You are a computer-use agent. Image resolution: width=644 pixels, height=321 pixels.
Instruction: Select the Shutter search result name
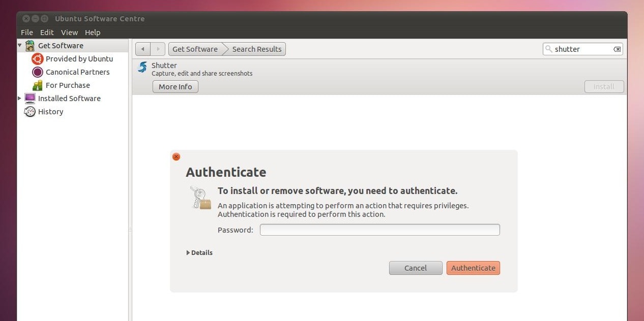pyautogui.click(x=164, y=66)
